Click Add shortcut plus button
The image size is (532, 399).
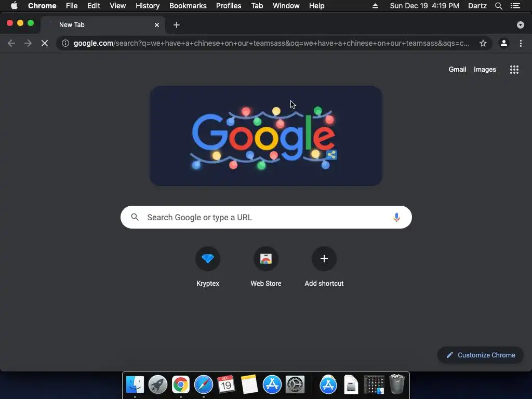324,259
